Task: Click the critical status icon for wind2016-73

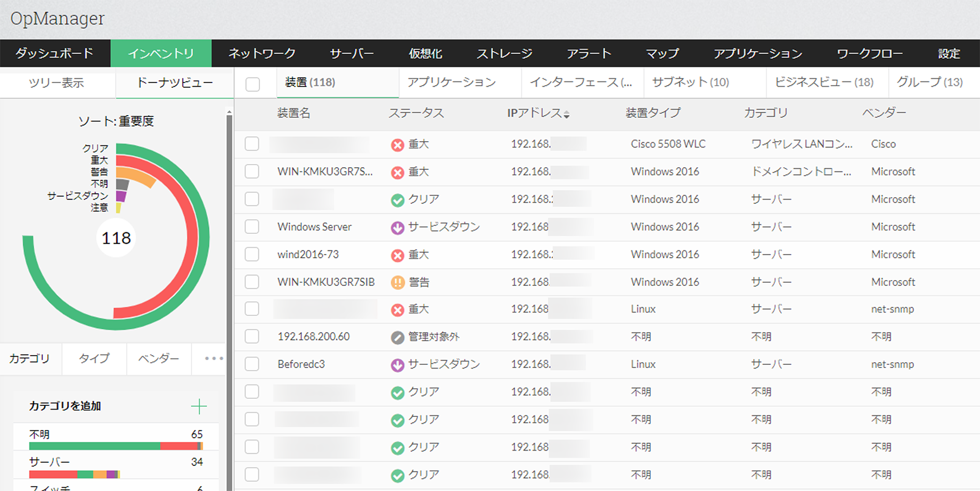Action: click(397, 256)
